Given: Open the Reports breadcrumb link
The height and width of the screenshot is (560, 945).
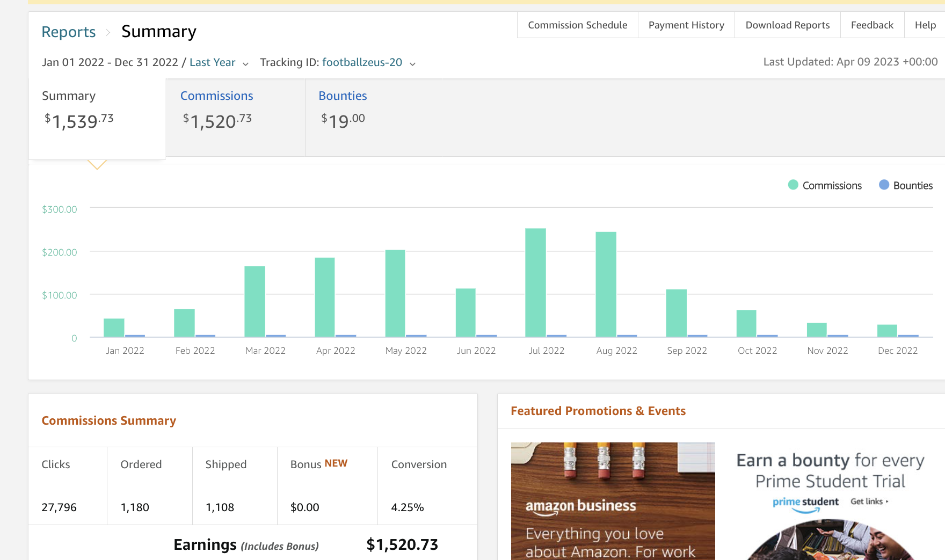Looking at the screenshot, I should pos(69,32).
